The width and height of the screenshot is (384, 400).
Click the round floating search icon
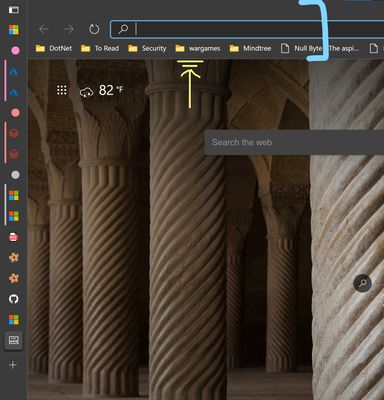[362, 283]
